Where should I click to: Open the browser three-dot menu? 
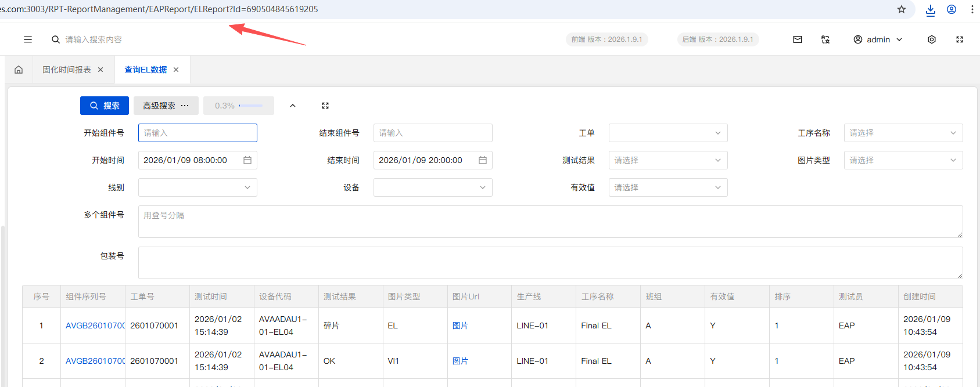[972, 9]
